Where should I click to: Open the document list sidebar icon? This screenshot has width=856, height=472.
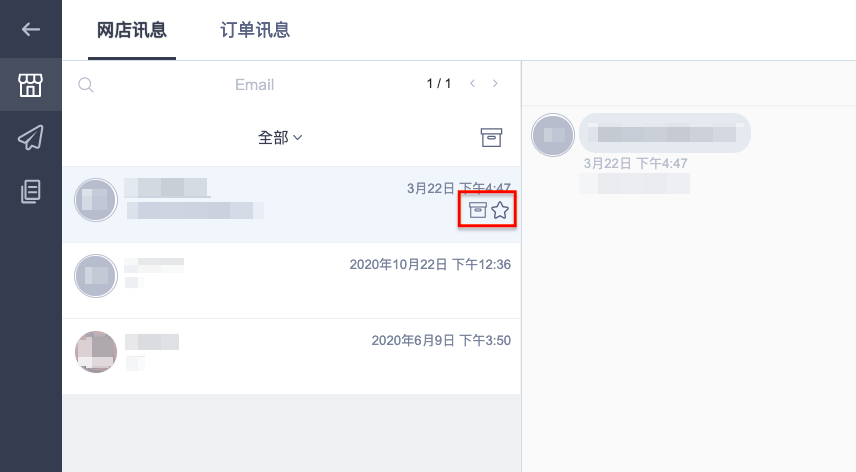[x=31, y=192]
